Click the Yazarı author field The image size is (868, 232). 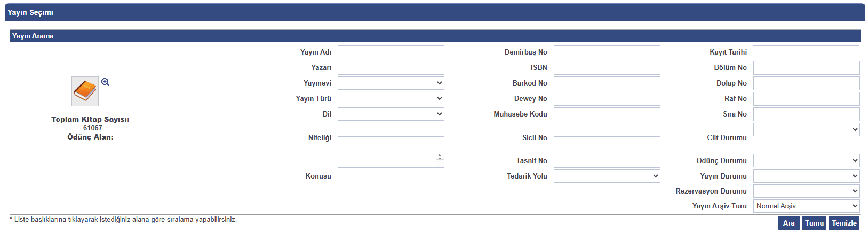click(391, 68)
